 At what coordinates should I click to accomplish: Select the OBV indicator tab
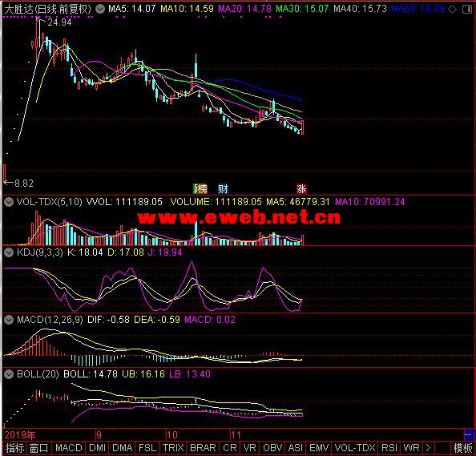272,448
